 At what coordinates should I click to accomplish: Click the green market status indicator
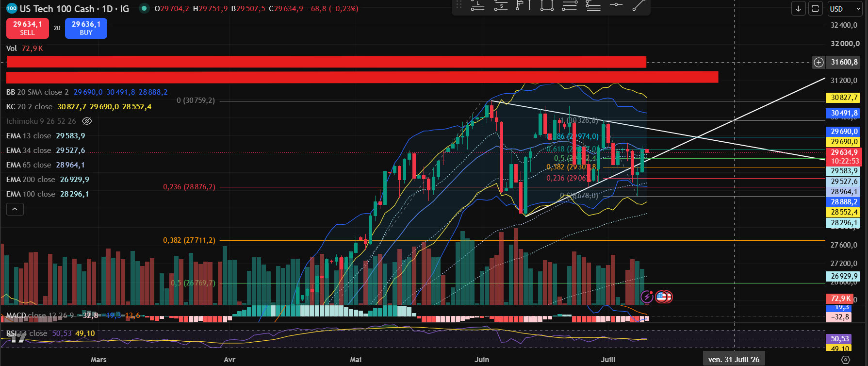point(144,8)
